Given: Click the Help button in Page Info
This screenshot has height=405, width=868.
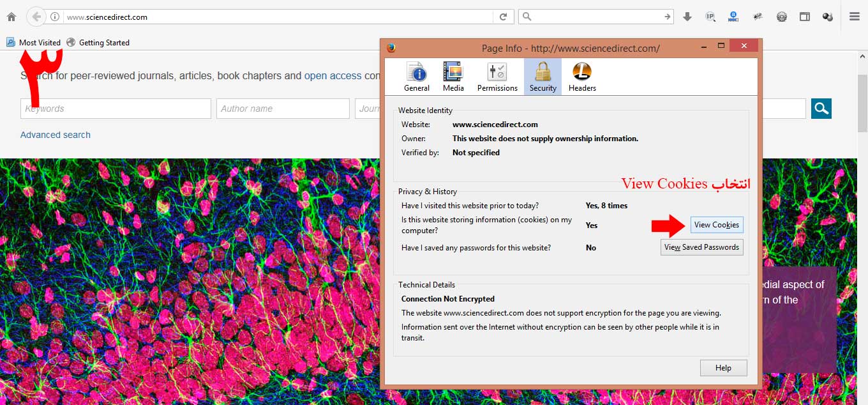Looking at the screenshot, I should [x=723, y=368].
